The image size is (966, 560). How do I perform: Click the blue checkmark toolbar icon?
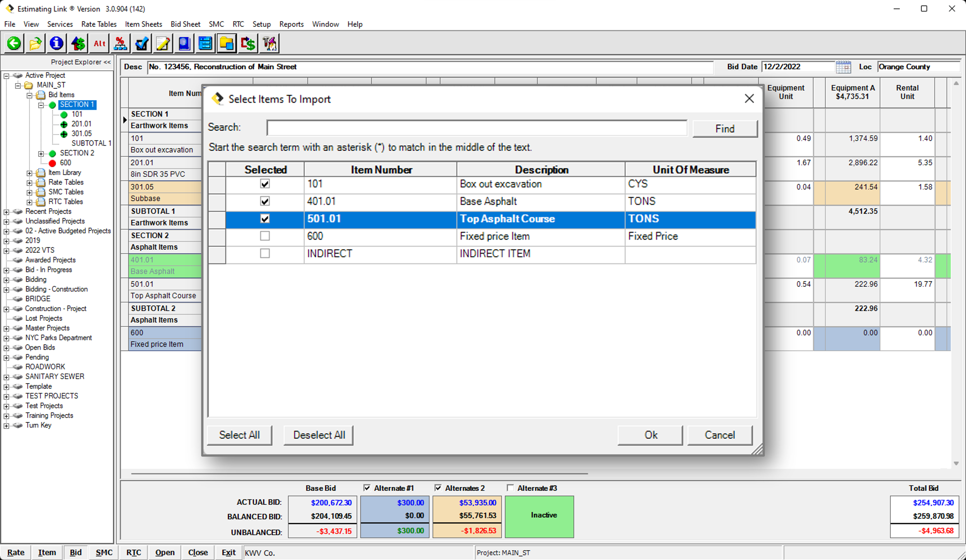coord(141,43)
